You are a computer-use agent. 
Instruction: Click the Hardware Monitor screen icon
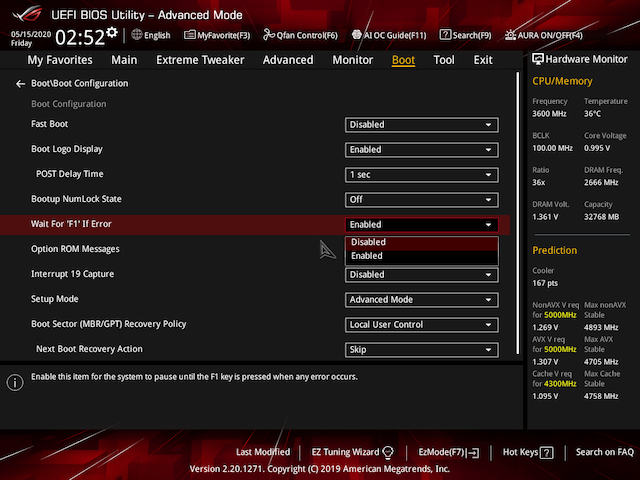point(538,59)
